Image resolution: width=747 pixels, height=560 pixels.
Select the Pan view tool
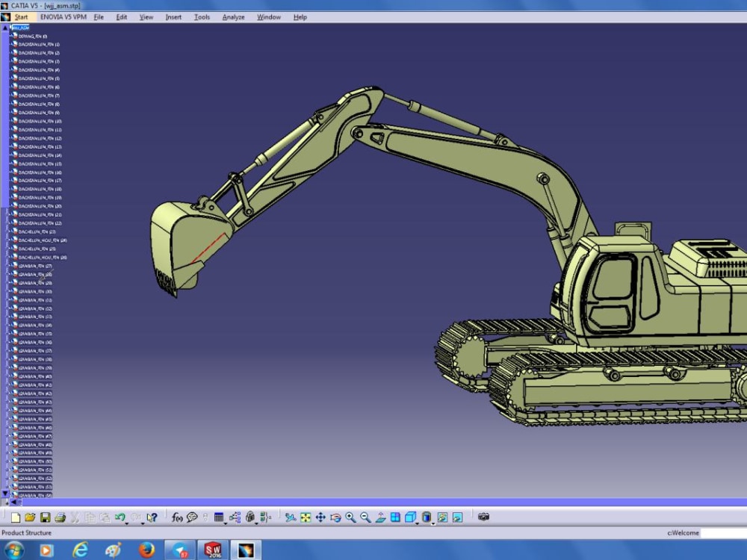[320, 517]
